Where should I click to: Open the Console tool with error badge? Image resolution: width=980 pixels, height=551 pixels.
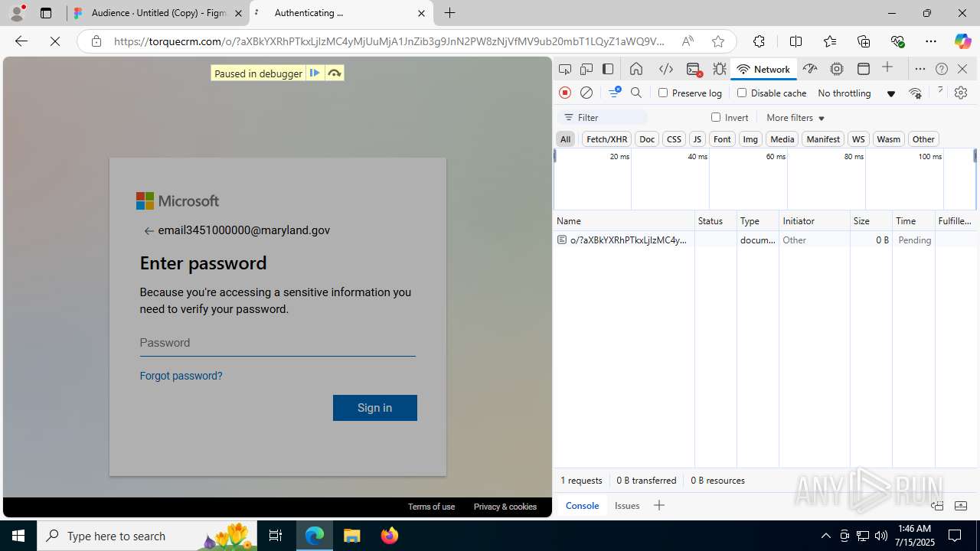694,69
